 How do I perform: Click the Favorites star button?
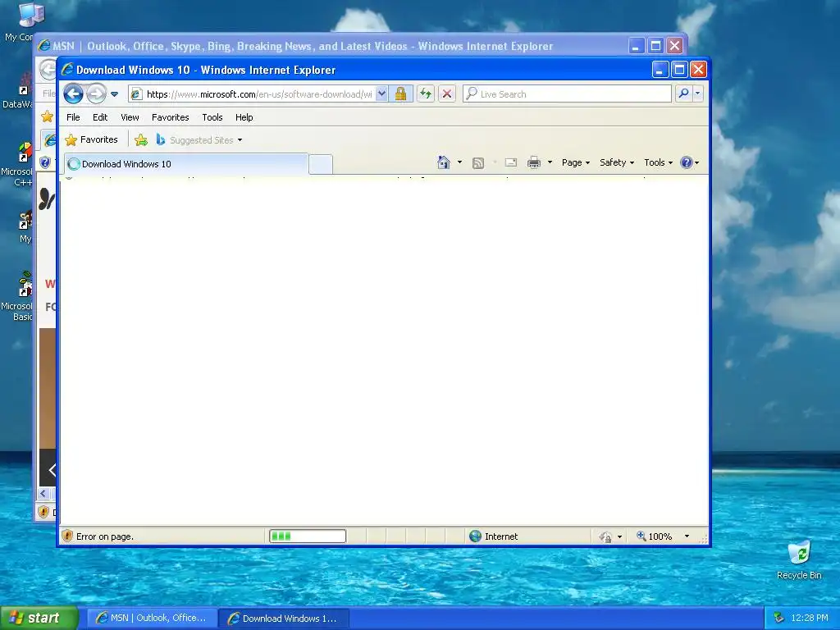91,139
